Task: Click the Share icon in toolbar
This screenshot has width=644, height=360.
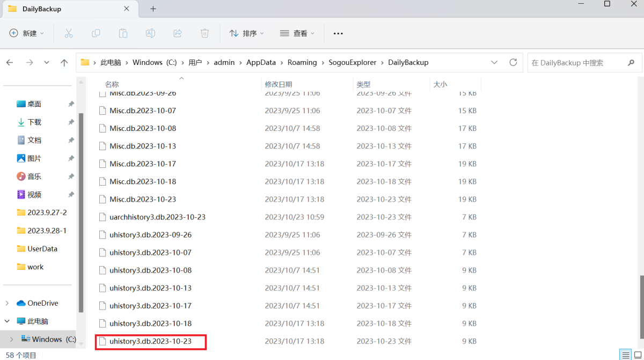Action: click(178, 33)
